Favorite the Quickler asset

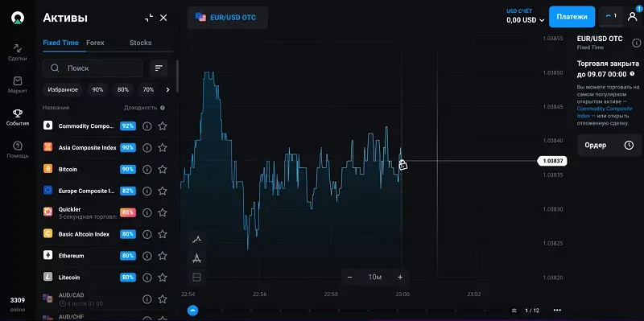(163, 212)
